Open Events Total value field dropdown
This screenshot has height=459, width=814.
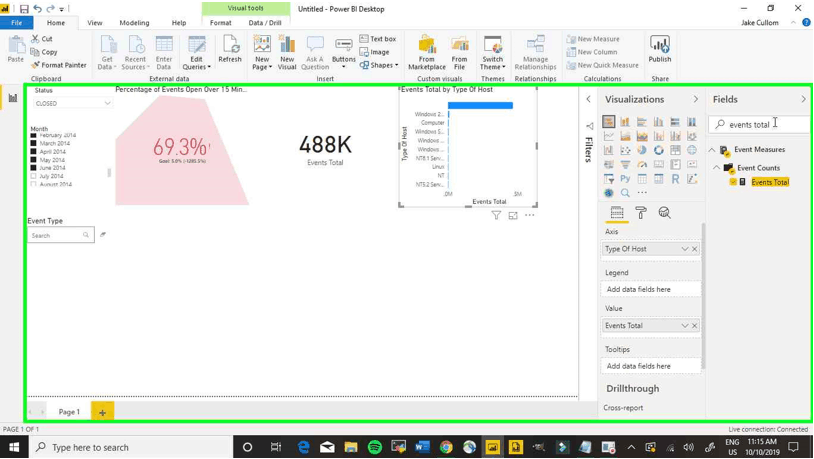click(x=685, y=326)
